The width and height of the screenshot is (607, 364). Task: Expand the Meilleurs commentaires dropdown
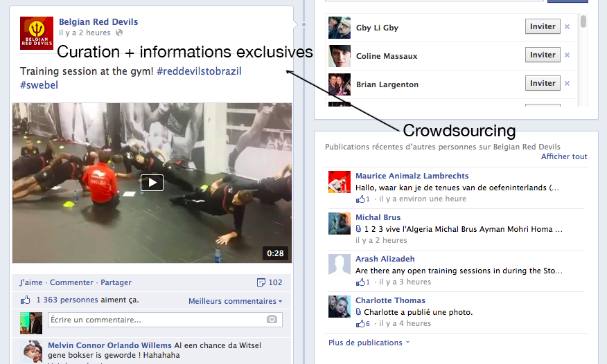click(x=236, y=301)
